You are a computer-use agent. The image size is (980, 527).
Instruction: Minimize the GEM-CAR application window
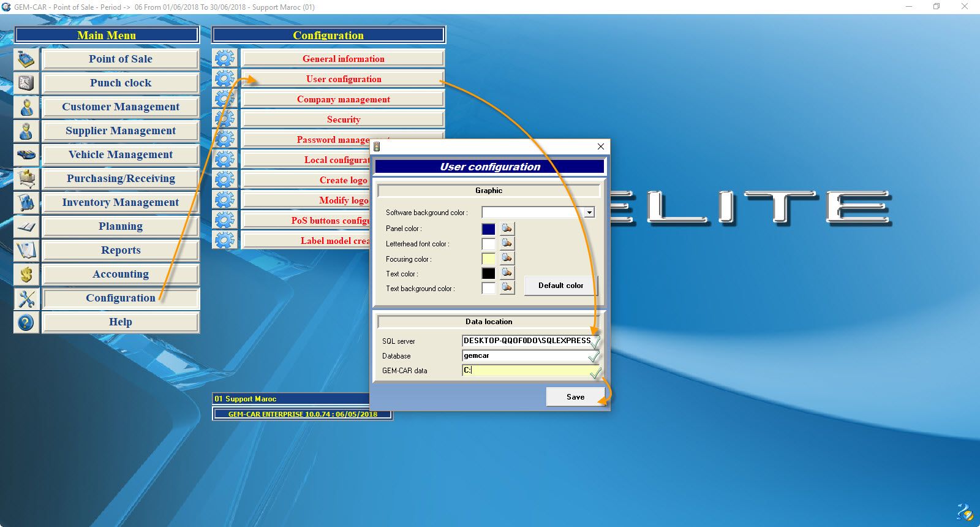(909, 7)
